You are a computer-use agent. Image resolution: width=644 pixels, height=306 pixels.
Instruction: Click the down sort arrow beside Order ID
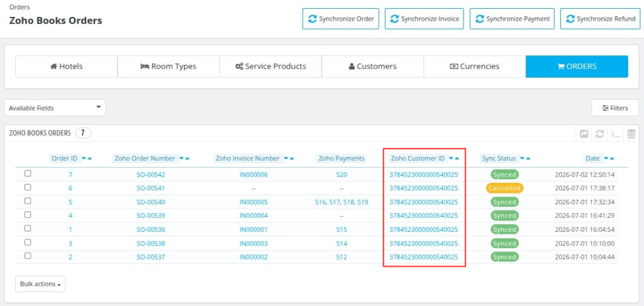[84, 158]
